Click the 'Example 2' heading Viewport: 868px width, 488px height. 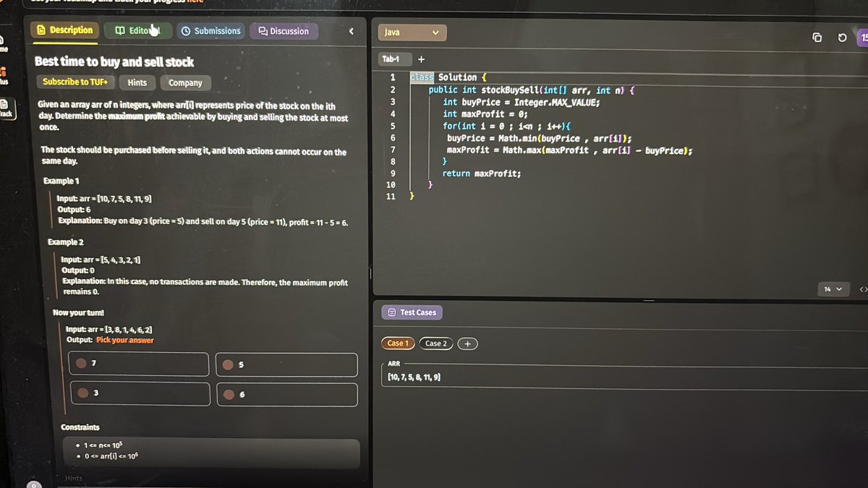click(x=67, y=241)
